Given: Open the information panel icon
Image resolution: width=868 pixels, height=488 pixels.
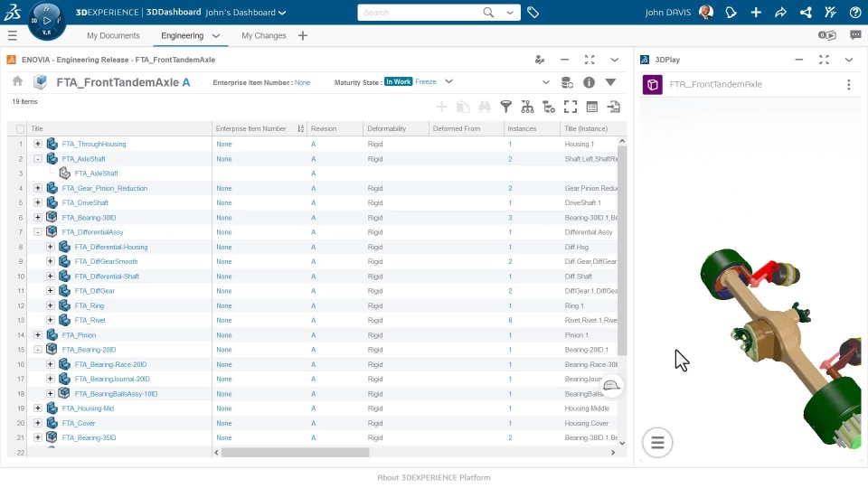Looking at the screenshot, I should (x=589, y=82).
